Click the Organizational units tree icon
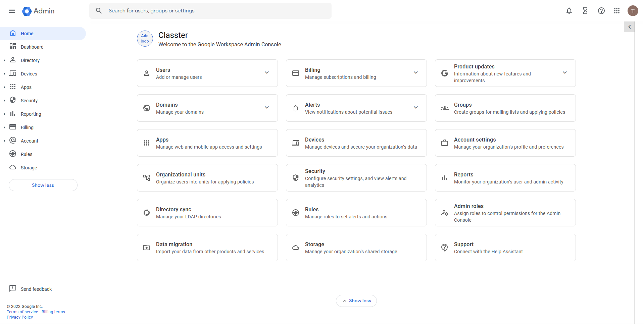This screenshot has width=644, height=324. point(147,178)
